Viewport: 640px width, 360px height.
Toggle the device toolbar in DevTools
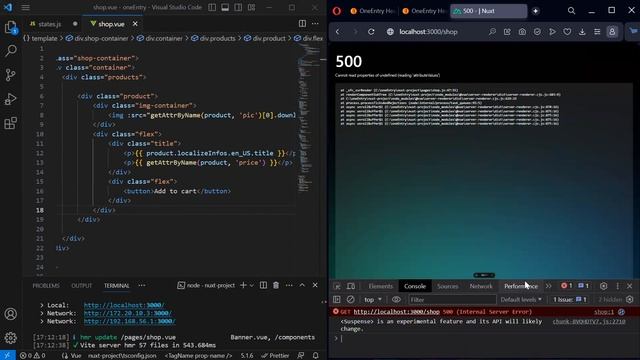(351, 286)
